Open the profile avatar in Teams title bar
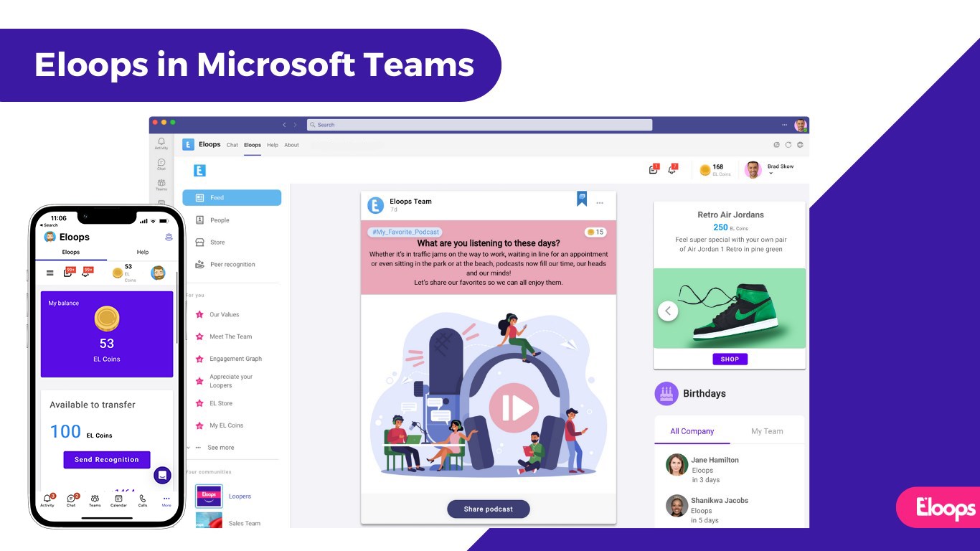980x551 pixels. pos(801,126)
